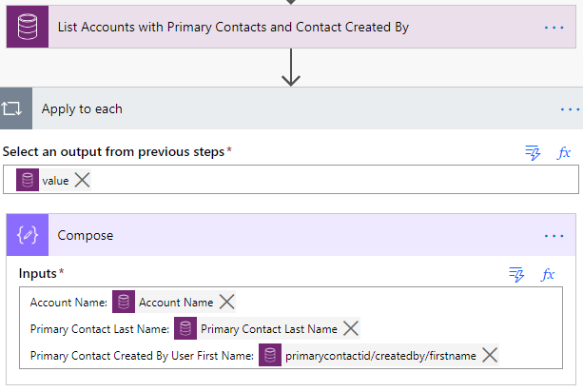Open dynamic content picker for Compose Inputs
The height and width of the screenshot is (392, 583).
click(517, 274)
